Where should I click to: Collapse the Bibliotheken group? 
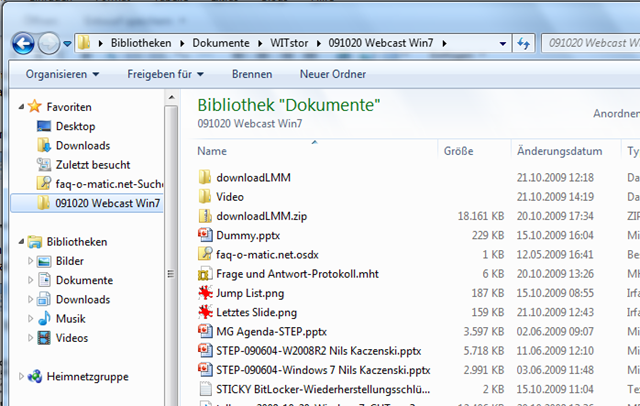(21, 242)
